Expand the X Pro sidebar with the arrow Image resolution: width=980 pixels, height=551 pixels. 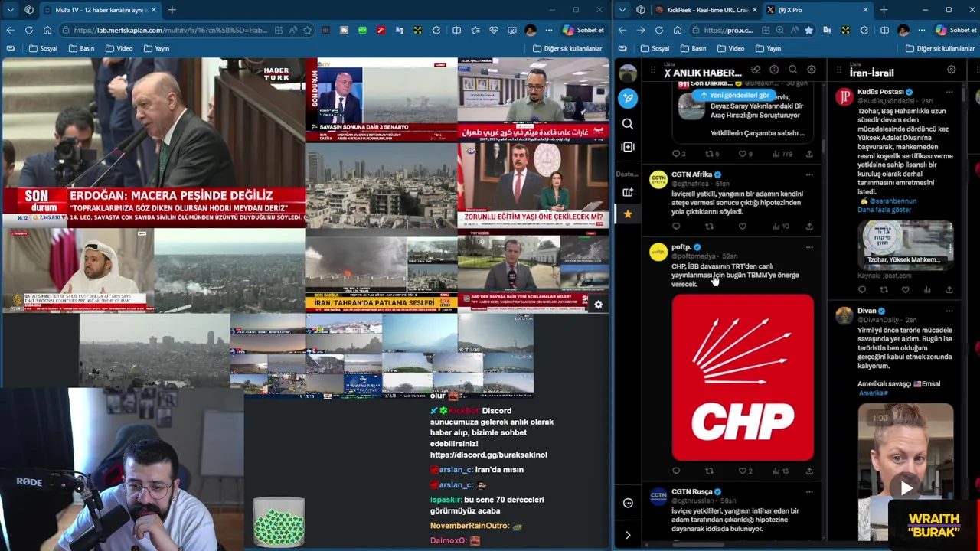tap(628, 535)
